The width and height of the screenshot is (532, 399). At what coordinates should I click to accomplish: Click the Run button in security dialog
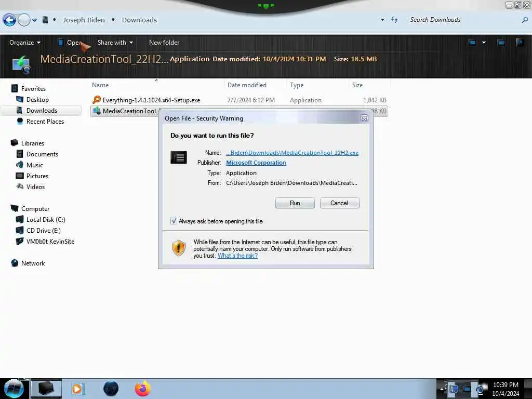(x=295, y=203)
